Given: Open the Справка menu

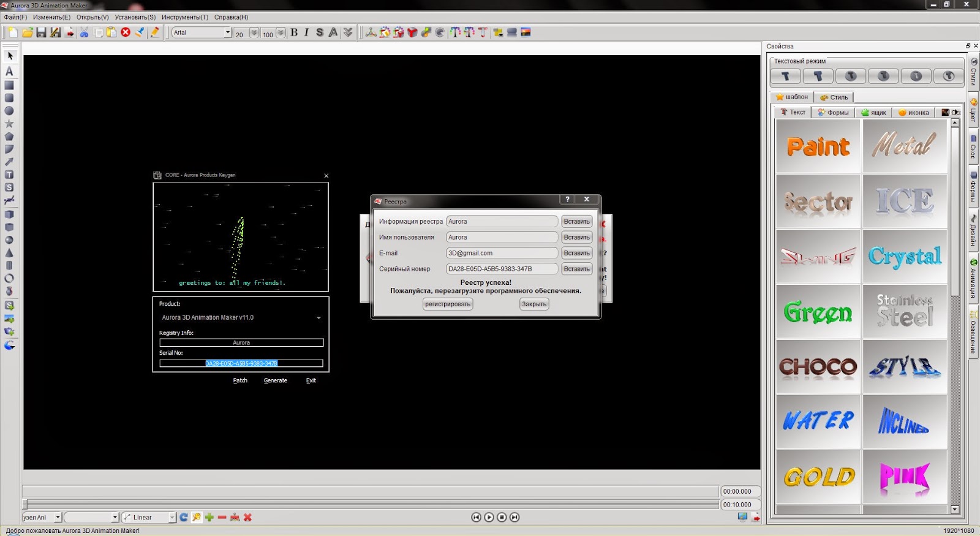Looking at the screenshot, I should pos(231,17).
